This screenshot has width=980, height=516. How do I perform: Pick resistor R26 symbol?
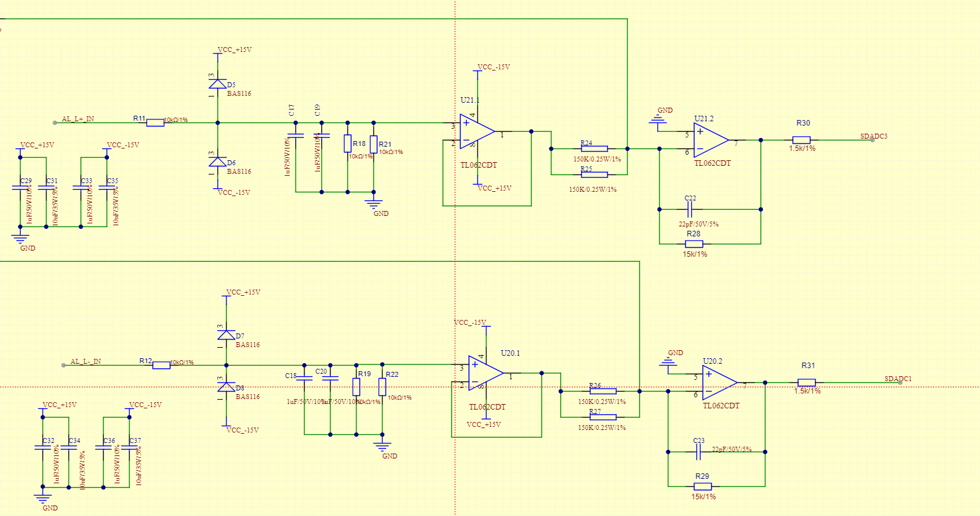[603, 391]
